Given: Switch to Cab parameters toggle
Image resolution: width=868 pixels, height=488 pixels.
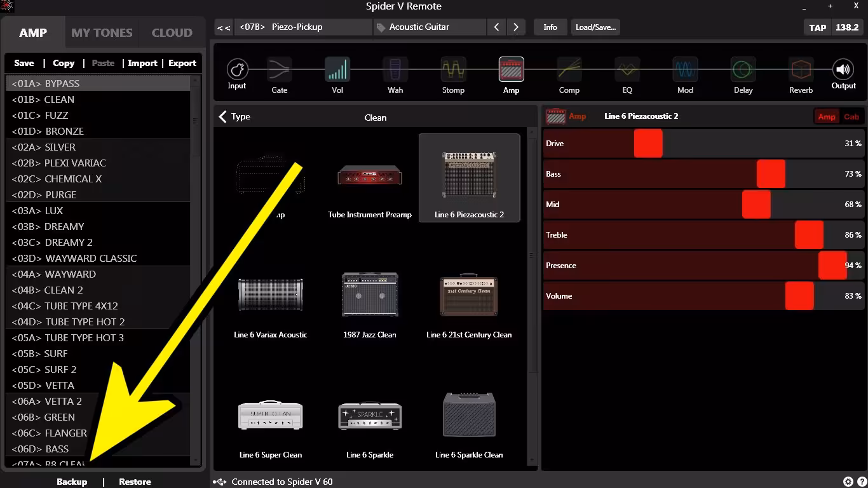Looking at the screenshot, I should [x=851, y=116].
